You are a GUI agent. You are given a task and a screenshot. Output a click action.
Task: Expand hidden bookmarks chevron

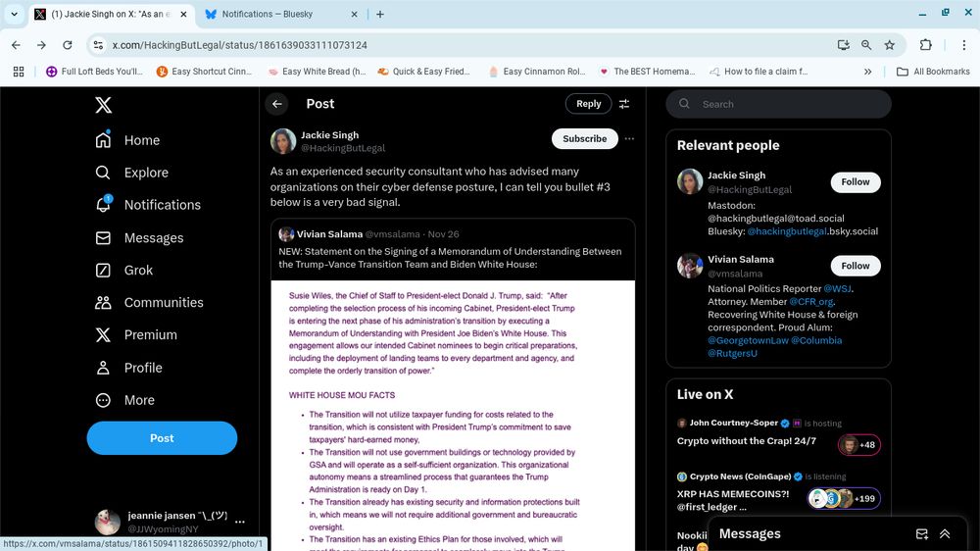pos(868,72)
